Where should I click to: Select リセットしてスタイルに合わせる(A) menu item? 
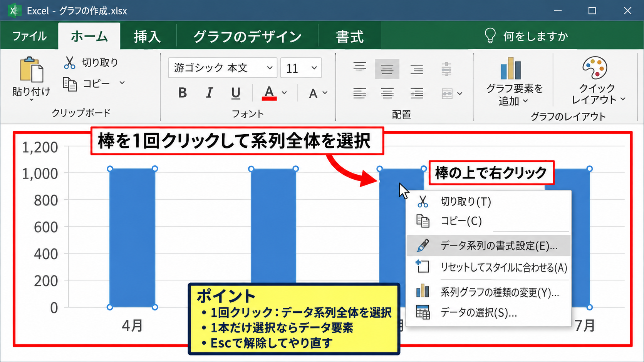tap(488, 267)
